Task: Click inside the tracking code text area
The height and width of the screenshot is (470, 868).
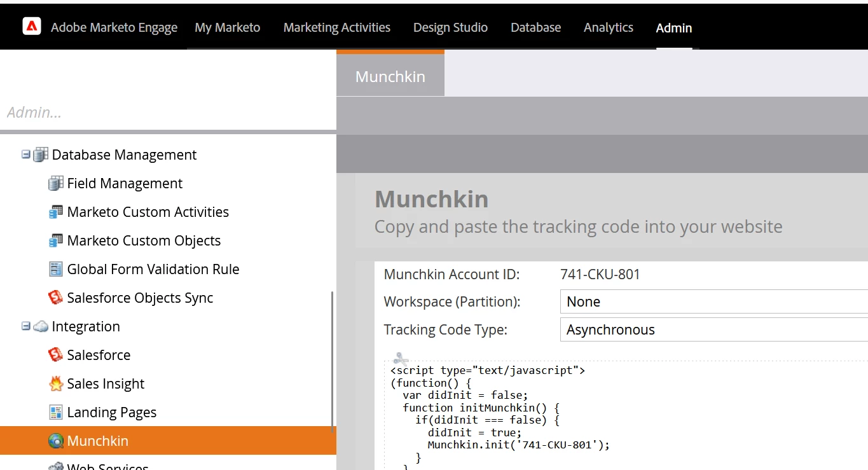Action: pyautogui.click(x=626, y=415)
